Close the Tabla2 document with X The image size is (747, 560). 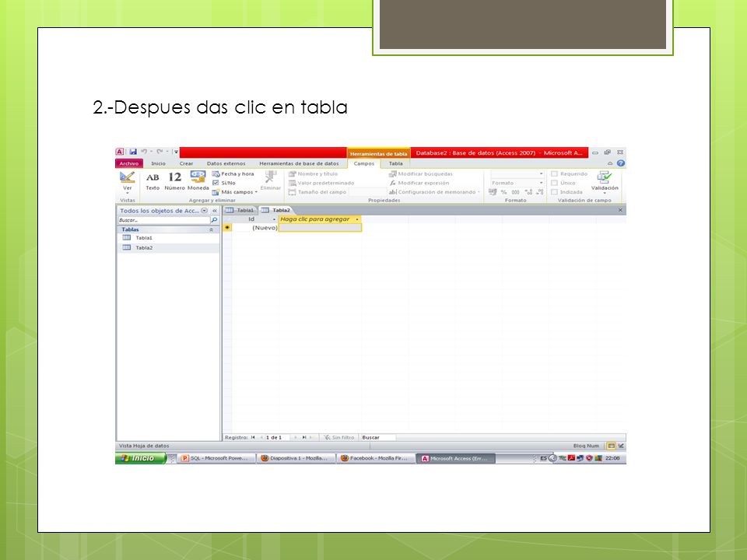click(620, 210)
